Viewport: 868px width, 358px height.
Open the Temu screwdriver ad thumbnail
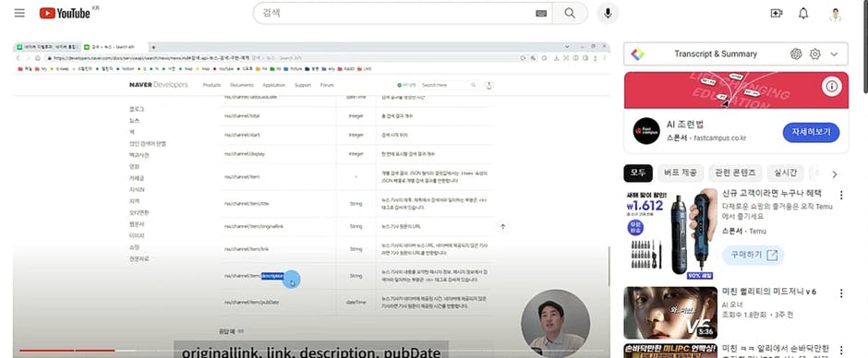tap(670, 234)
